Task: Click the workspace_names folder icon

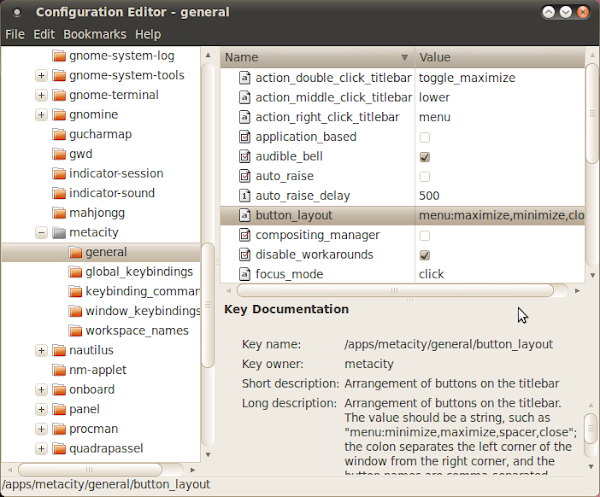Action: (x=75, y=331)
